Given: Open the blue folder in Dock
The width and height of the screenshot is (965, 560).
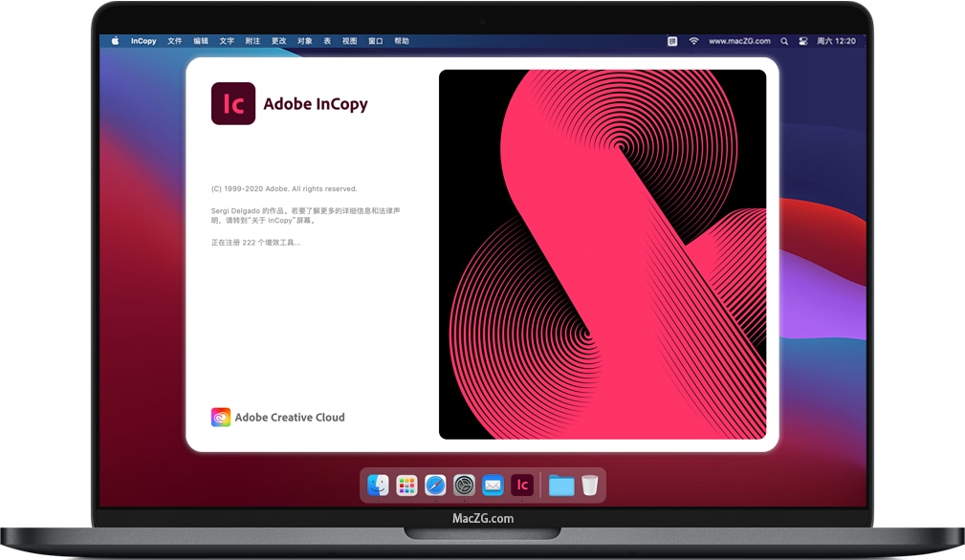Looking at the screenshot, I should coord(561,485).
